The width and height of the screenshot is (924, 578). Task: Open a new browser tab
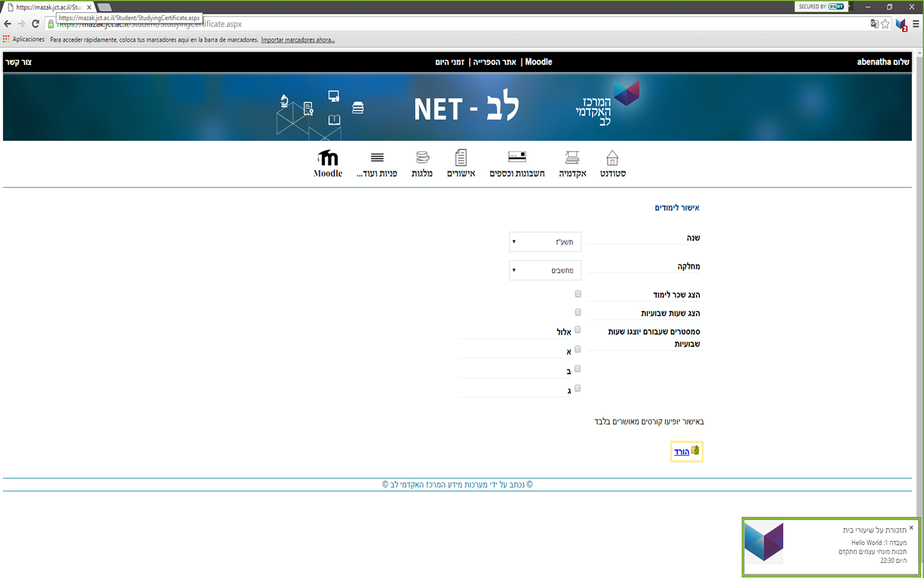pos(105,7)
